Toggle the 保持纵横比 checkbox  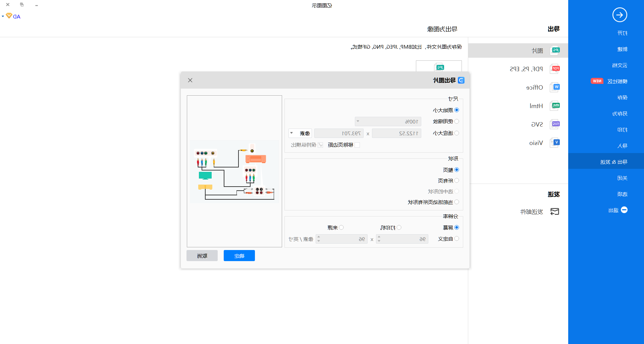321,145
